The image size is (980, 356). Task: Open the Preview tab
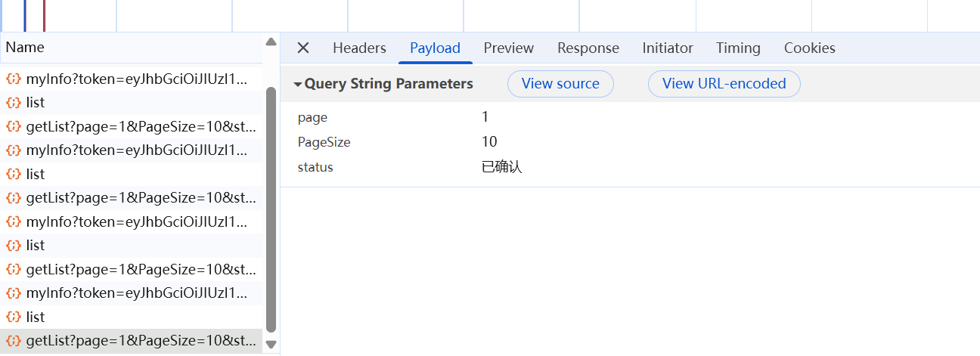point(509,48)
